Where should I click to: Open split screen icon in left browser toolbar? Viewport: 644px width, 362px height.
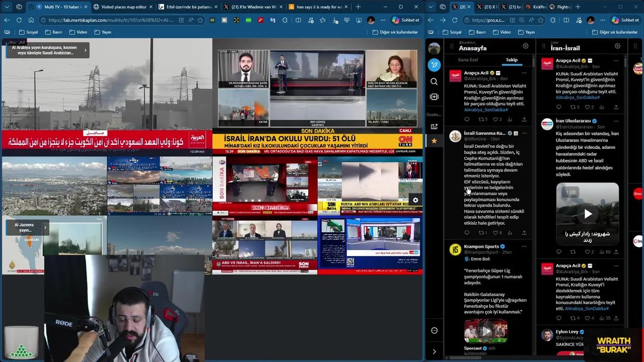pyautogui.click(x=298, y=20)
